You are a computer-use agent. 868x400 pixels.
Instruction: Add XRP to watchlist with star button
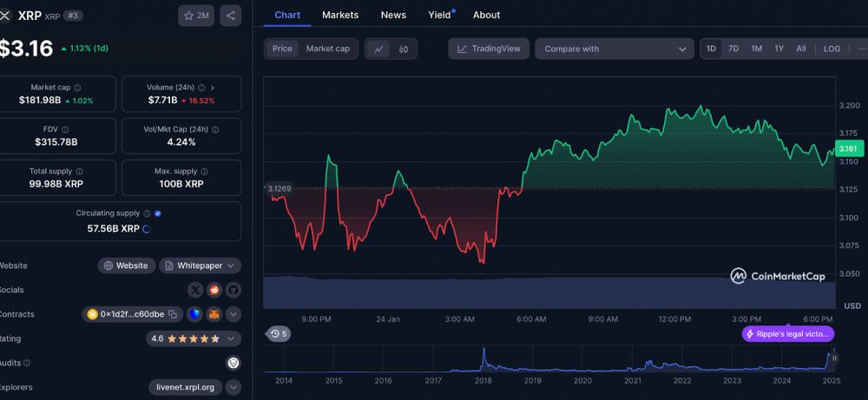click(196, 16)
